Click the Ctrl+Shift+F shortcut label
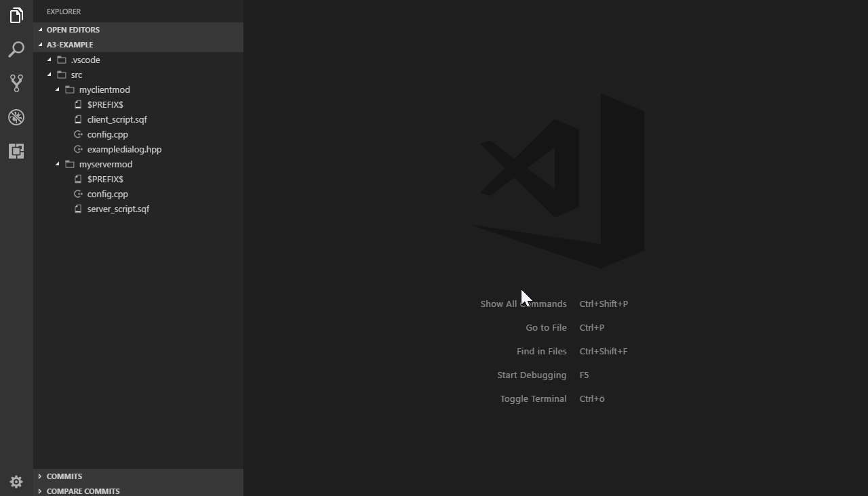The height and width of the screenshot is (496, 868). (x=604, y=351)
